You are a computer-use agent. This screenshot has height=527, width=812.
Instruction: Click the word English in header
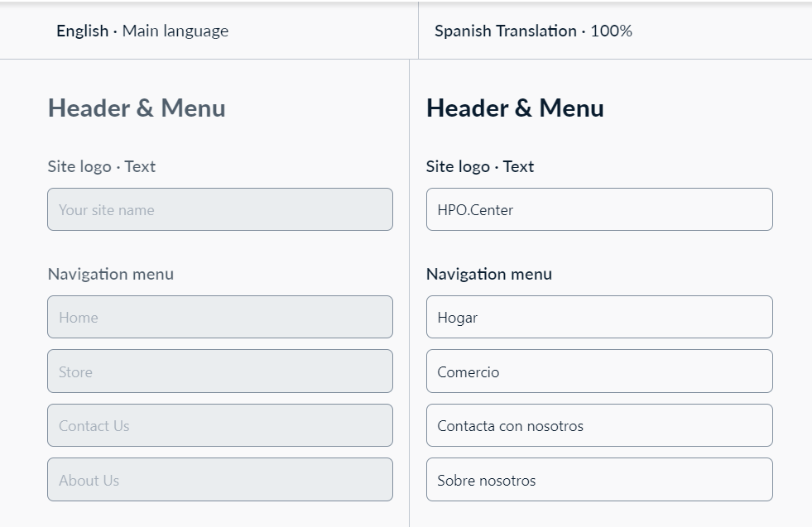coord(82,31)
